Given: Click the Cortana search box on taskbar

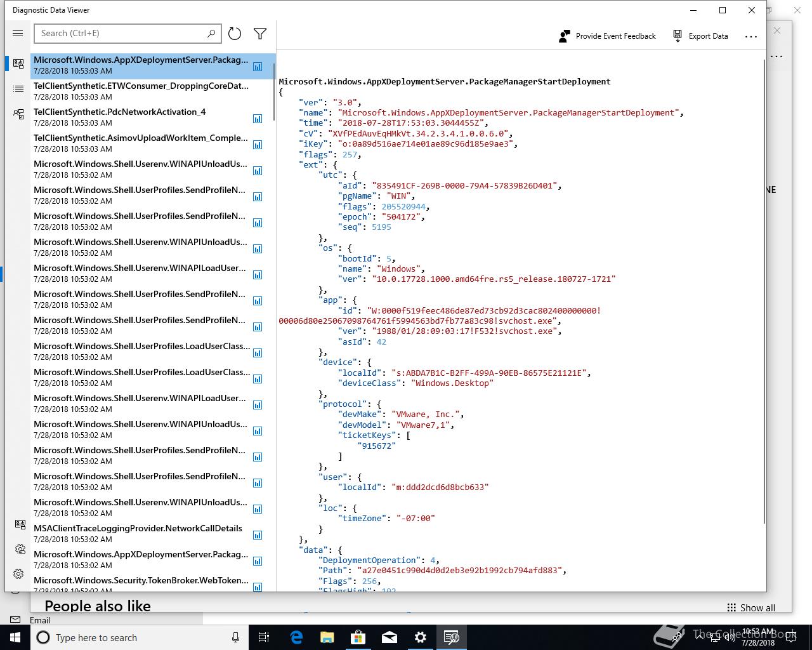Looking at the screenshot, I should click(x=140, y=637).
